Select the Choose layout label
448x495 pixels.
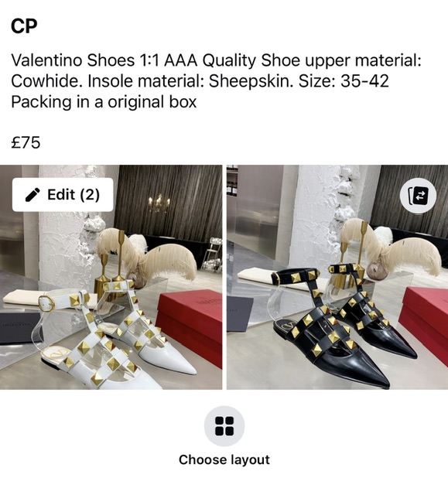pos(224,459)
